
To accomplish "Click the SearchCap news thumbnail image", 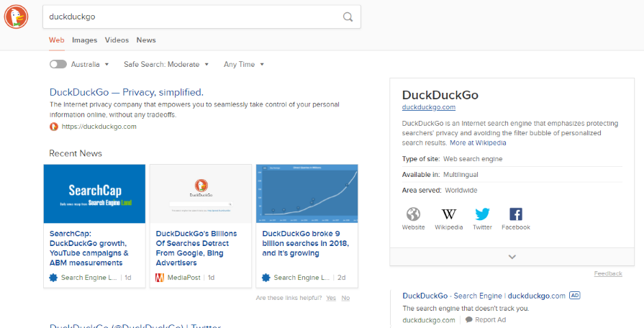I will point(94,193).
